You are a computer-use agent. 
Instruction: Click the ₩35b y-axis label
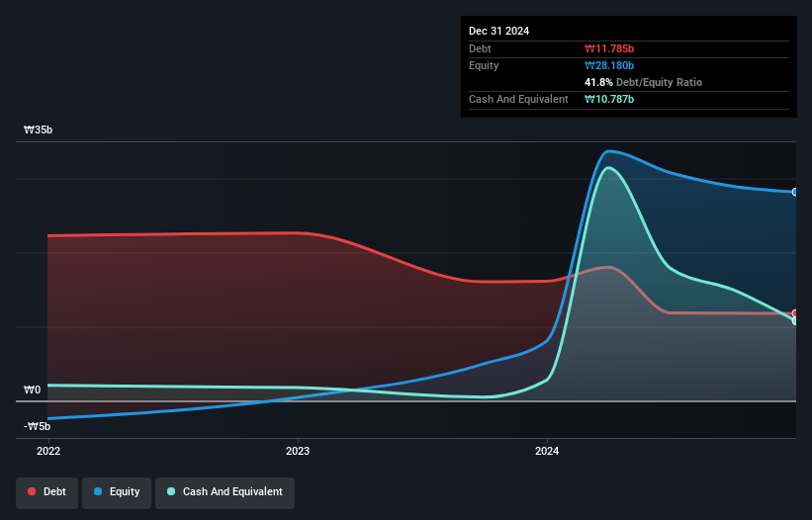click(x=39, y=130)
